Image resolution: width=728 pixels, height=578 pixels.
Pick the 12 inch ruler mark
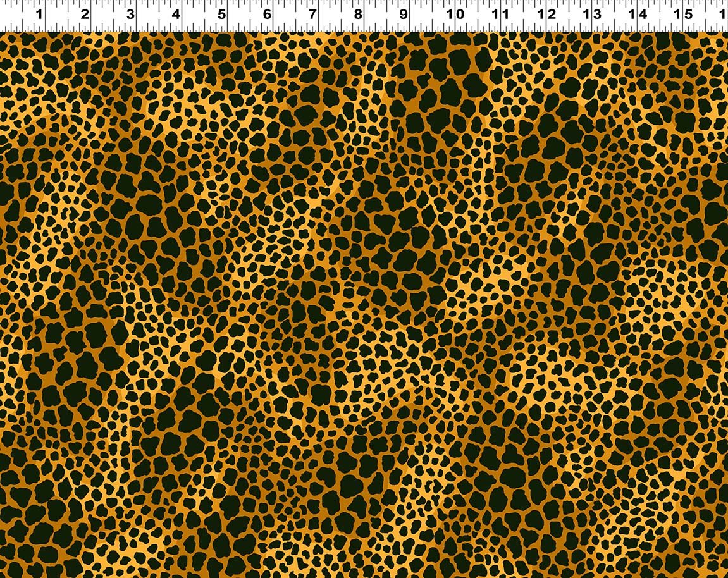tap(545, 14)
